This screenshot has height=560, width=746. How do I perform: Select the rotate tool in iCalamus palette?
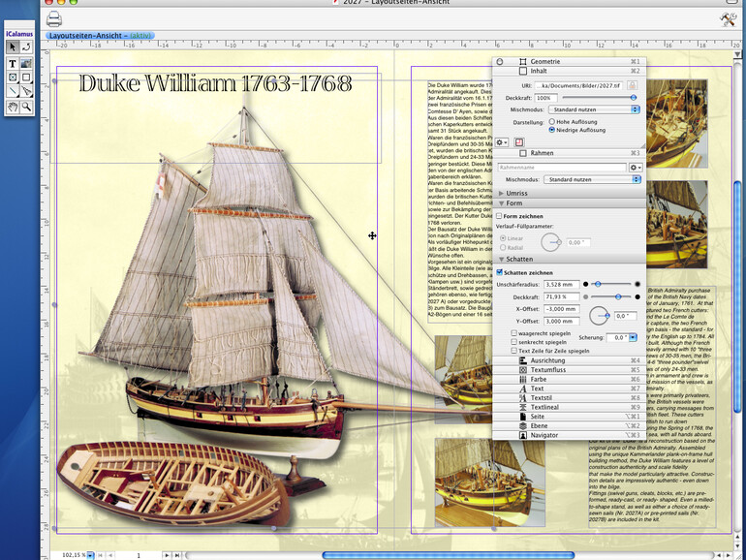[26, 47]
